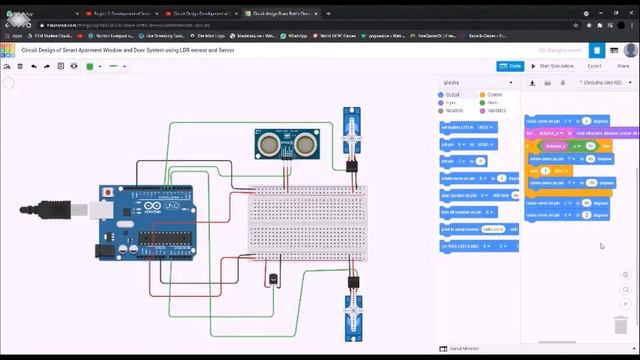640x360 pixels.
Task: Open HIGH dropdown in set built-in LED block
Action: pos(485,127)
